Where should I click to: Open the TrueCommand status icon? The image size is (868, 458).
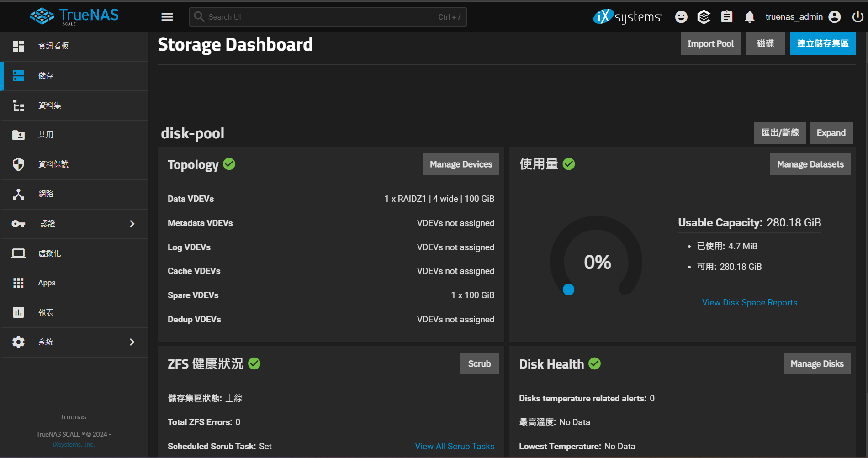704,17
